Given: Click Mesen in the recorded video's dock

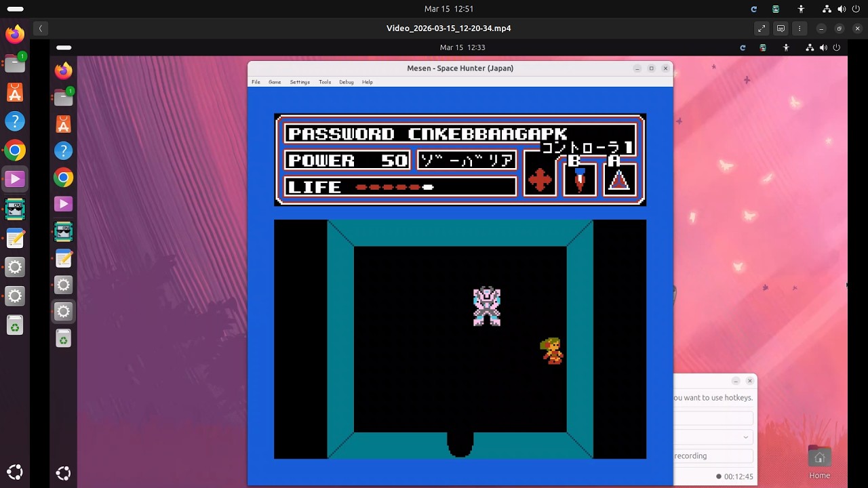Looking at the screenshot, I should pos(63,231).
